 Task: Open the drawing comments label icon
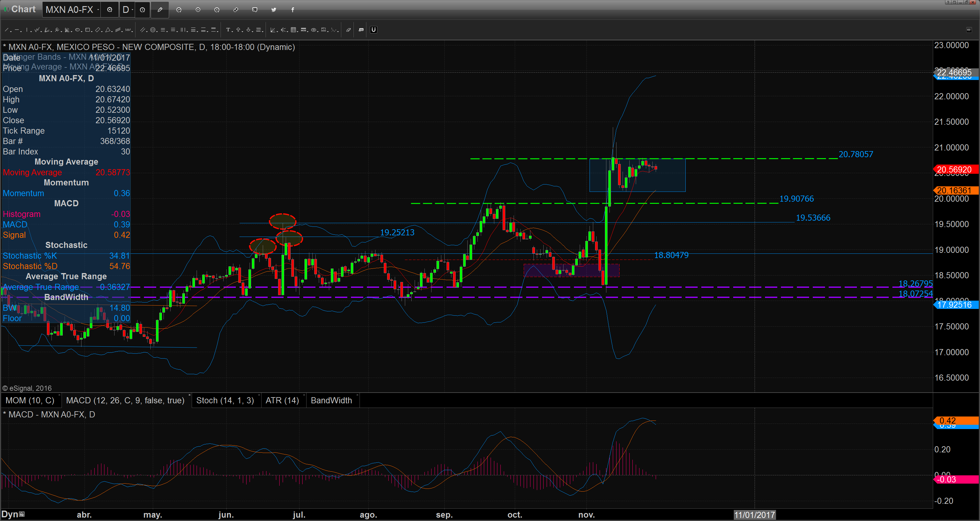(x=361, y=30)
